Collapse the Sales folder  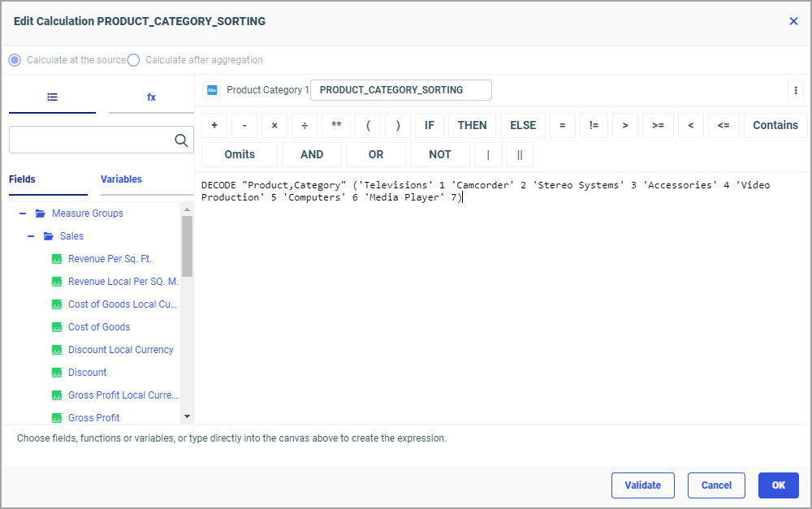click(31, 236)
